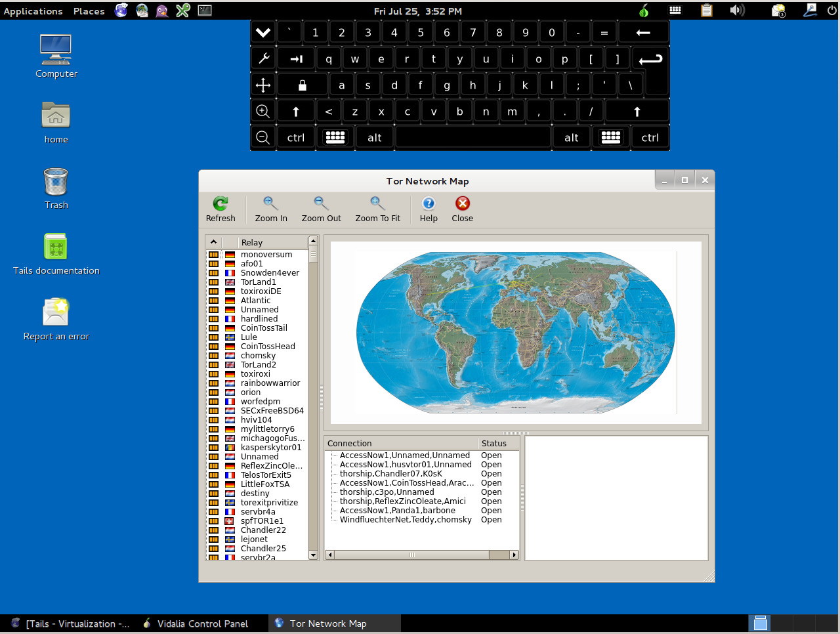This screenshot has height=634, width=840.
Task: Hit the q key on the on-screen keyboard
Action: coord(329,58)
